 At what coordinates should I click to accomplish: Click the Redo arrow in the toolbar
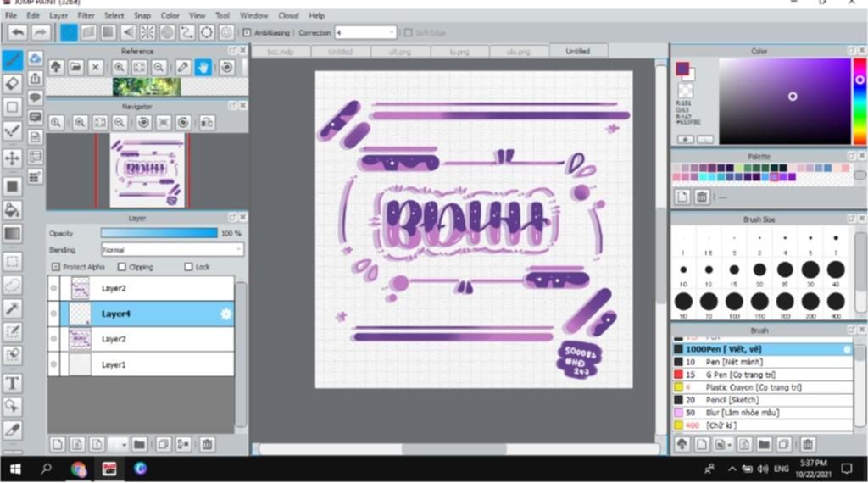(x=40, y=33)
